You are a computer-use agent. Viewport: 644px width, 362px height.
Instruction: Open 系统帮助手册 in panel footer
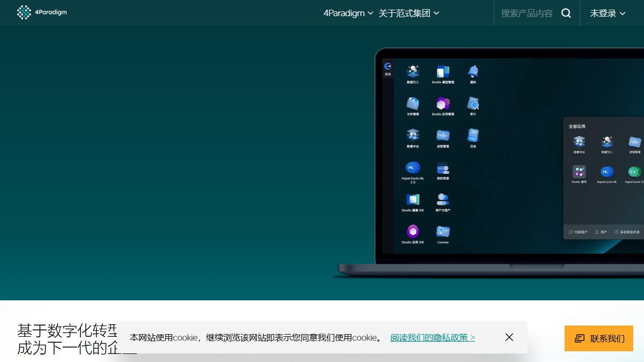point(627,232)
